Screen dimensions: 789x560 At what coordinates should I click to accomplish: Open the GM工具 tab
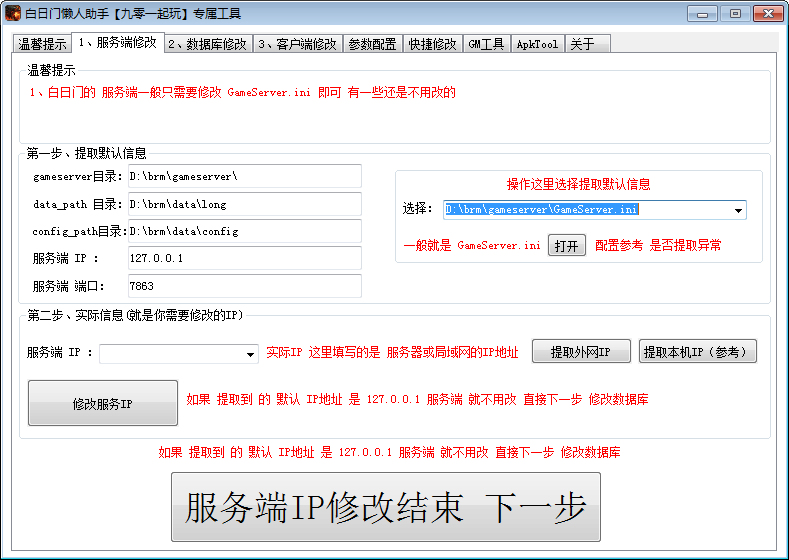(x=486, y=44)
